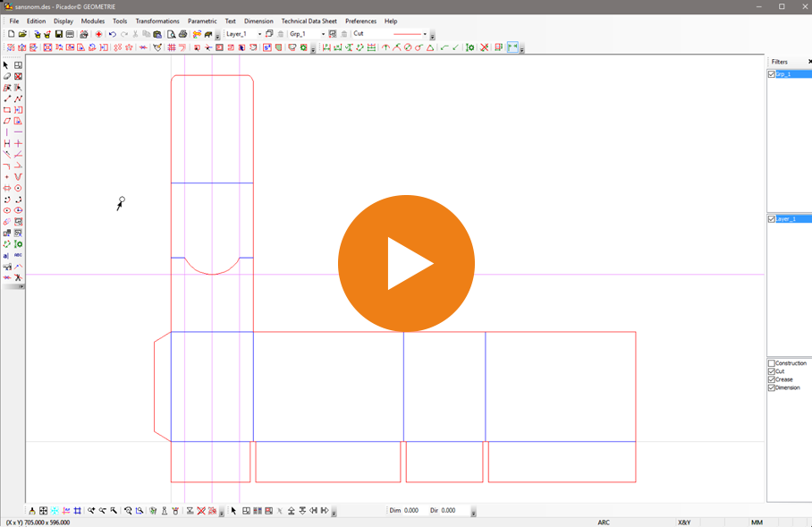This screenshot has height=527, width=812.
Task: Click the MM units indicator in status bar
Action: coord(757,523)
